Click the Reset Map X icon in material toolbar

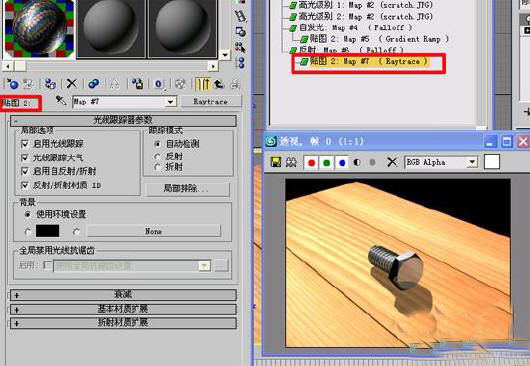coord(71,83)
